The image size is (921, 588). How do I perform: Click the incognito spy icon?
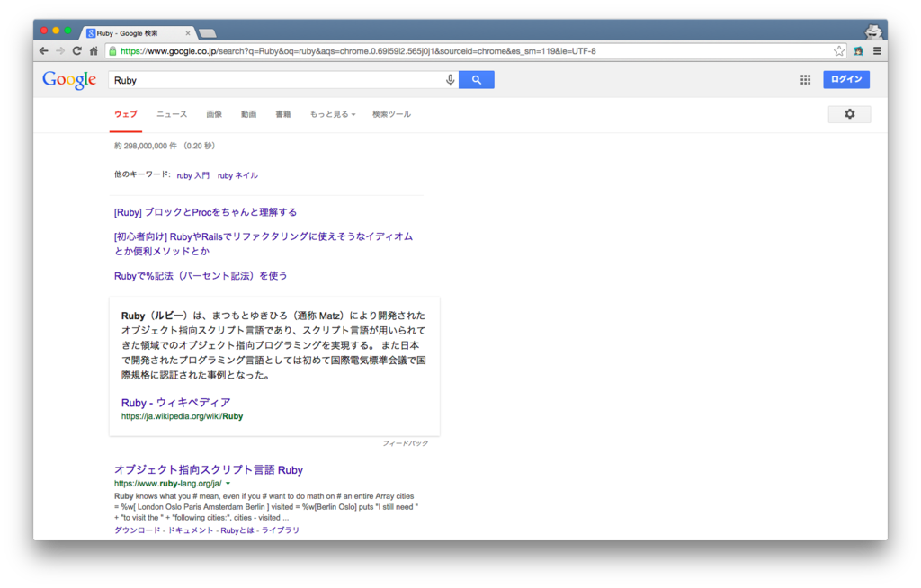873,31
